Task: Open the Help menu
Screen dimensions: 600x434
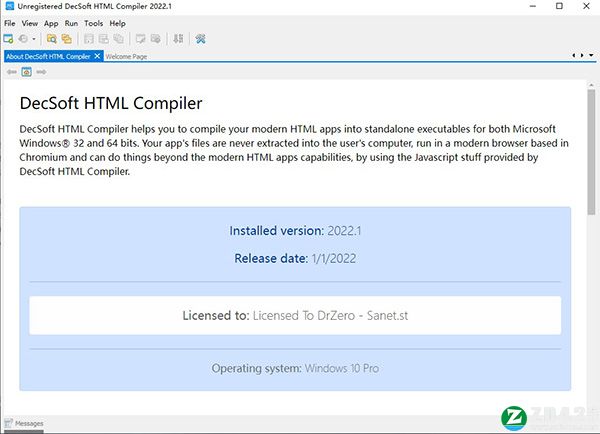Action: click(117, 23)
